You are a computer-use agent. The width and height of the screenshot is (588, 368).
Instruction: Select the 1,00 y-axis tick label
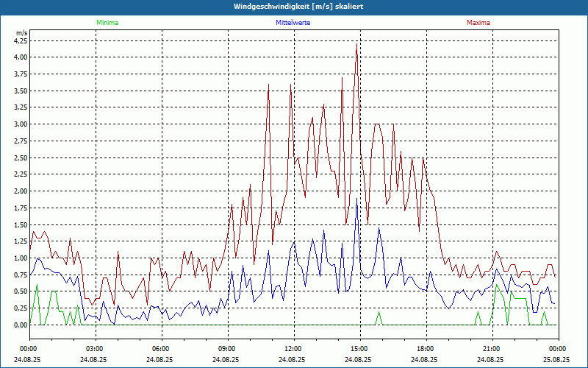[20, 258]
